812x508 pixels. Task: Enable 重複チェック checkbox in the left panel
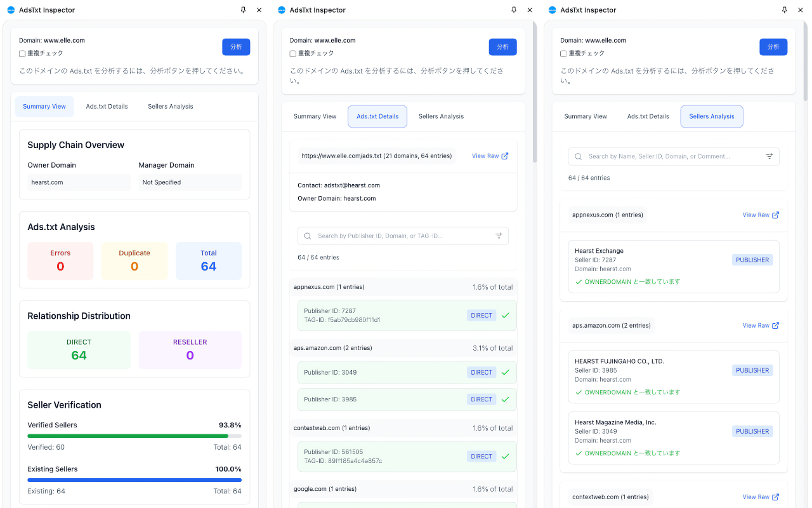click(x=22, y=54)
